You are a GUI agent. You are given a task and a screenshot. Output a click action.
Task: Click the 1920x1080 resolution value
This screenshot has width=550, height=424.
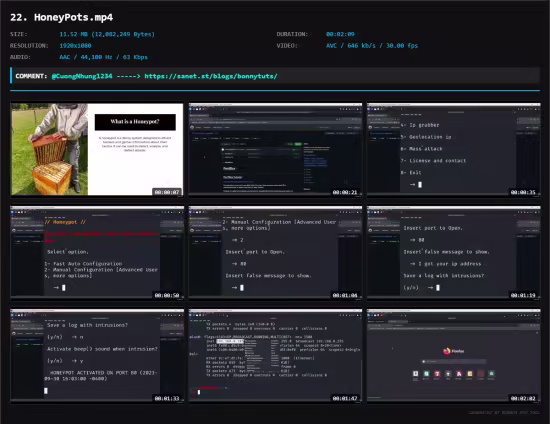[75, 46]
